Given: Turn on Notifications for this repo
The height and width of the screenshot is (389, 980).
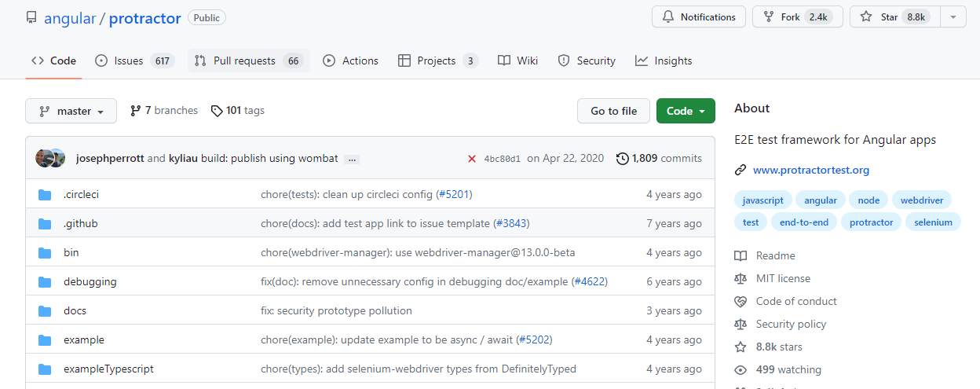Looking at the screenshot, I should 698,17.
